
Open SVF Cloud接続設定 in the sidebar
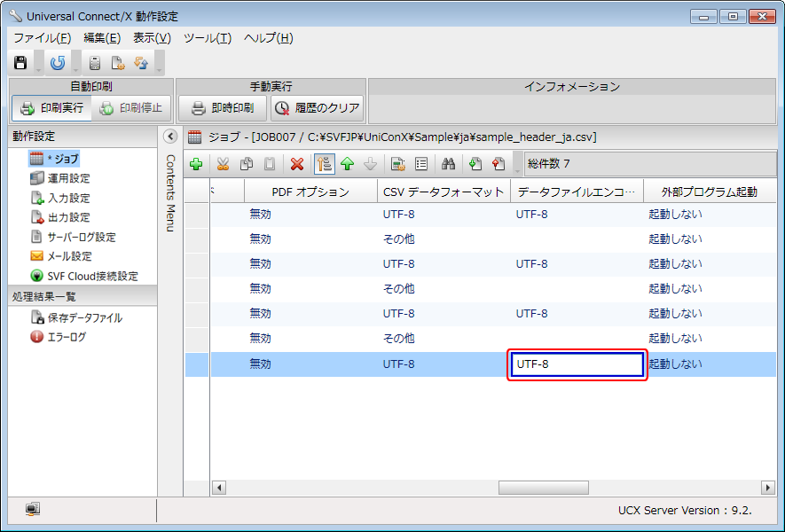(84, 276)
